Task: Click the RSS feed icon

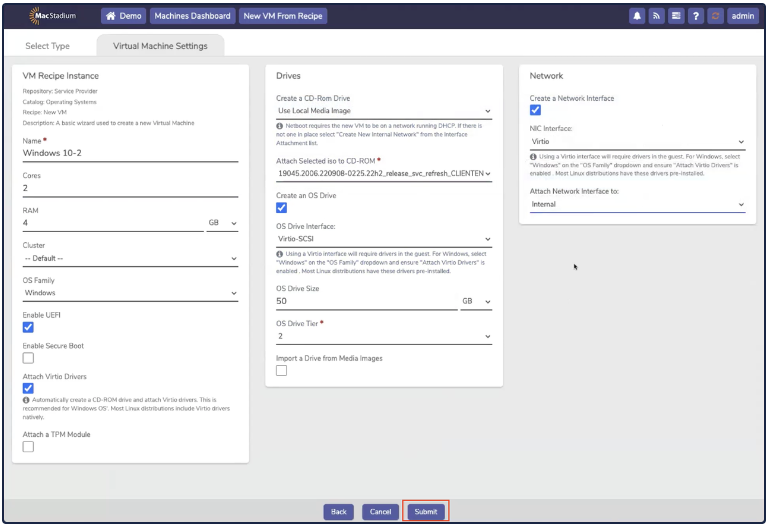Action: [x=657, y=16]
